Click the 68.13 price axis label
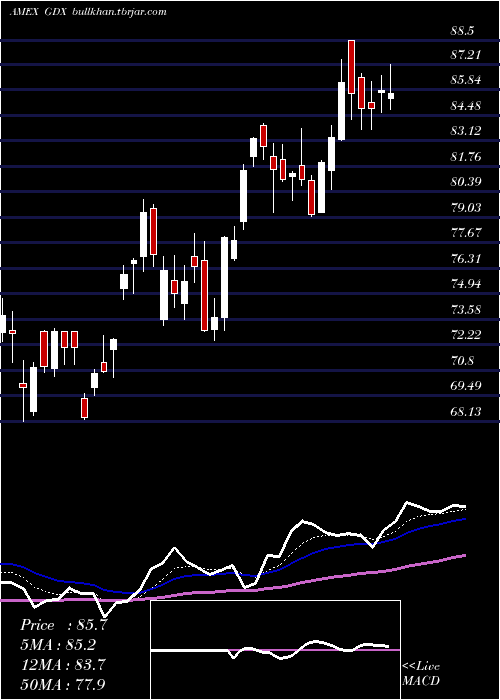Screen dimensions: 500x700 click(x=466, y=411)
